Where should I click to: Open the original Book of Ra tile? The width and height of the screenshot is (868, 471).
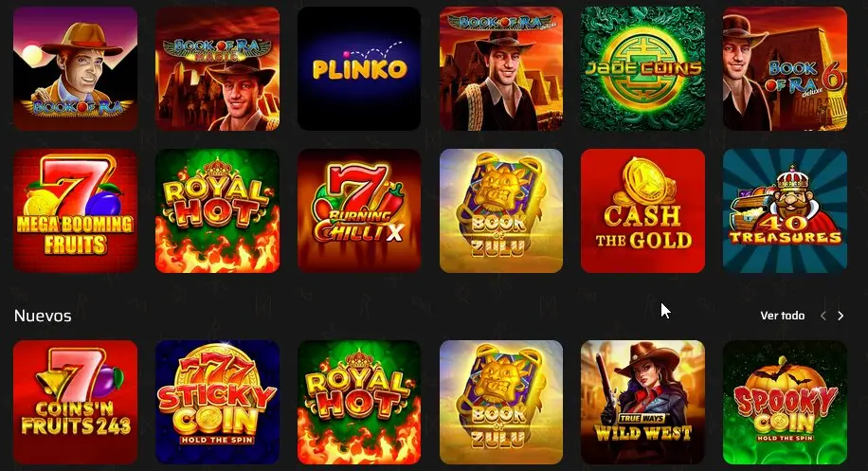point(75,68)
